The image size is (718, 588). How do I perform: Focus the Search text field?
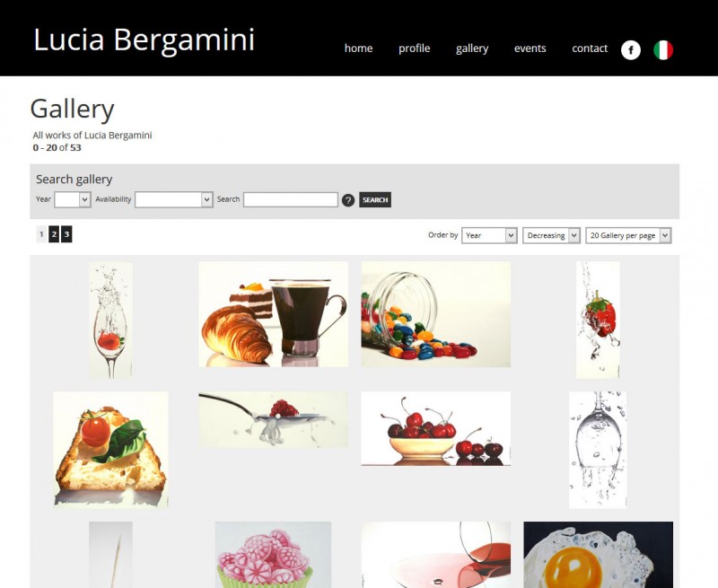(x=290, y=199)
